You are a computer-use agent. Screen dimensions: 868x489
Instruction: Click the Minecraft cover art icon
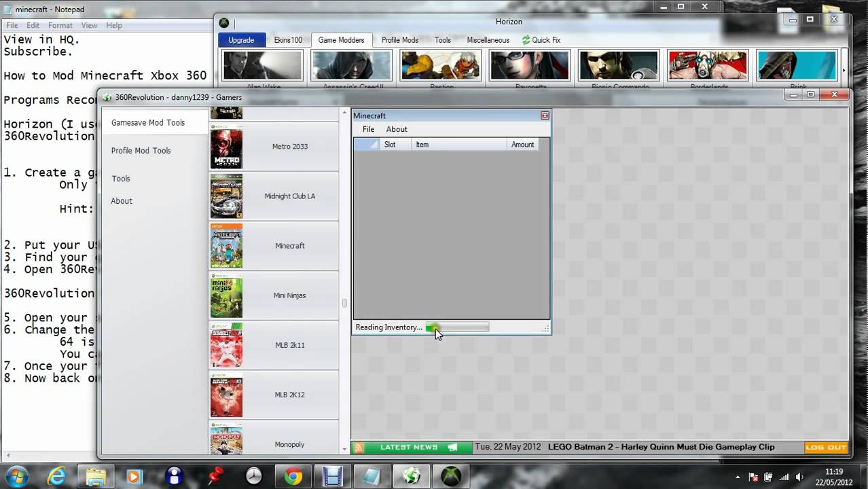[226, 246]
